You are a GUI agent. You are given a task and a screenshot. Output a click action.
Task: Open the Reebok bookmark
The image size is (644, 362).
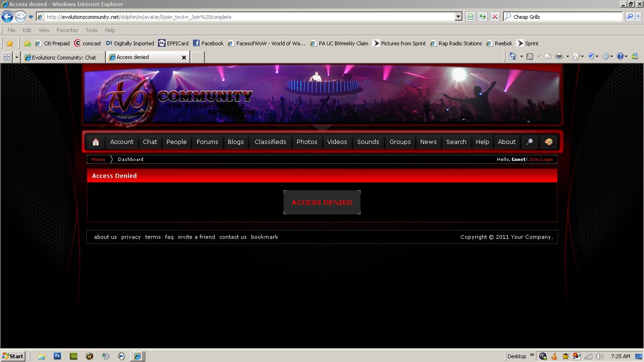pyautogui.click(x=499, y=43)
